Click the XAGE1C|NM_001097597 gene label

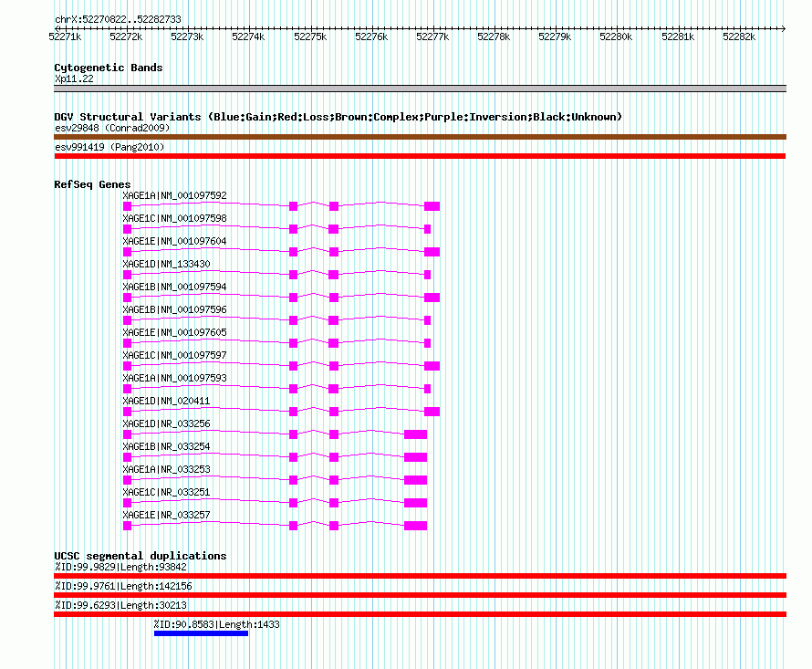[x=174, y=355]
